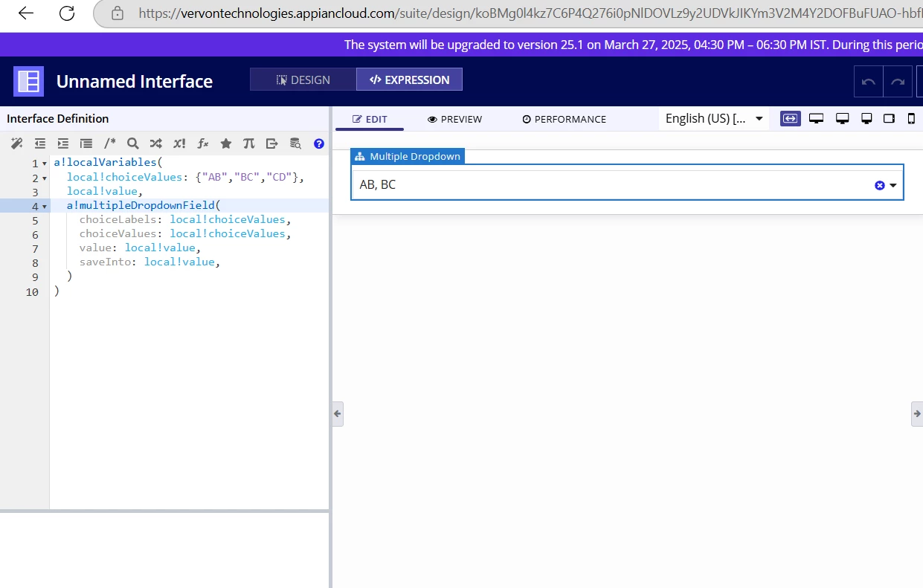Select the medium desktop preview icon

coord(843,118)
